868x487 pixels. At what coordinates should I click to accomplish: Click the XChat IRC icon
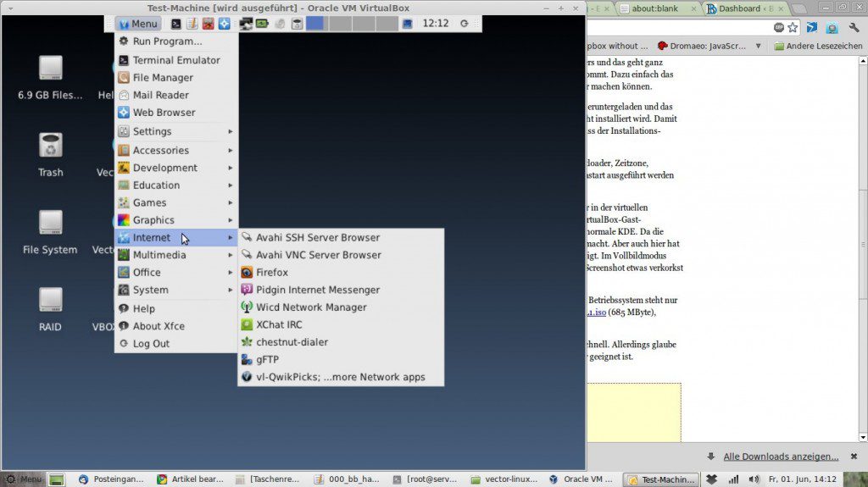click(247, 324)
